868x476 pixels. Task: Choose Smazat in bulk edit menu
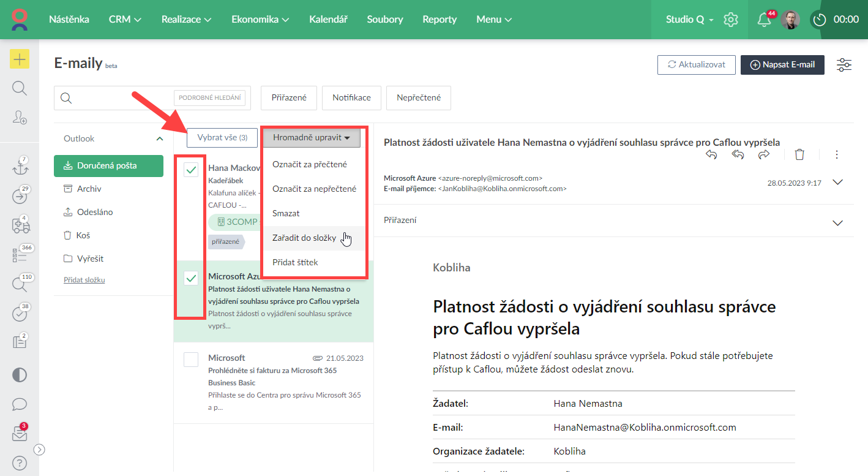click(314, 213)
